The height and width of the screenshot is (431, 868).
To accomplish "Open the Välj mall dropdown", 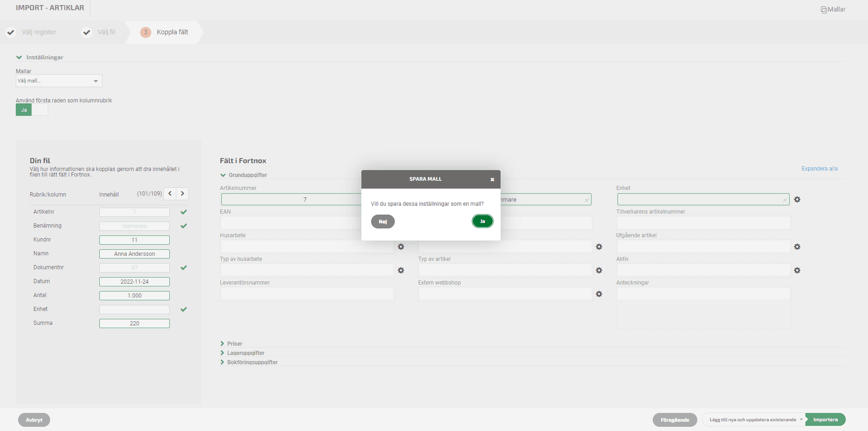I will click(59, 81).
